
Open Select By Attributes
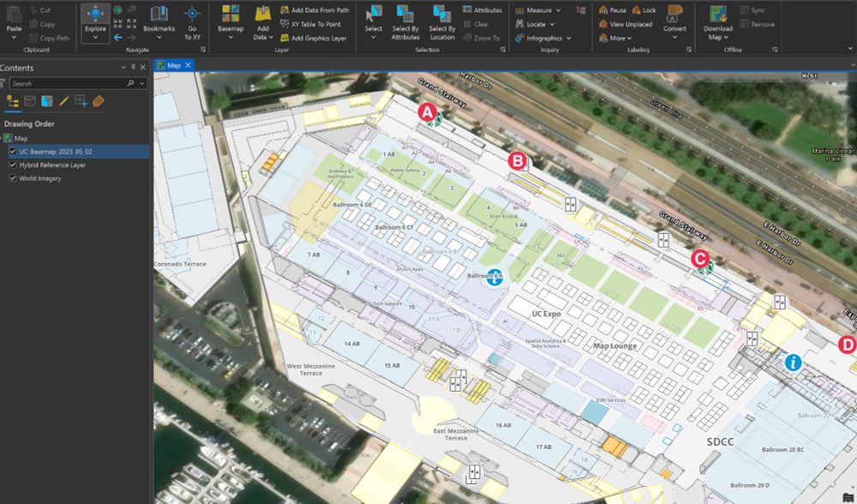click(405, 23)
